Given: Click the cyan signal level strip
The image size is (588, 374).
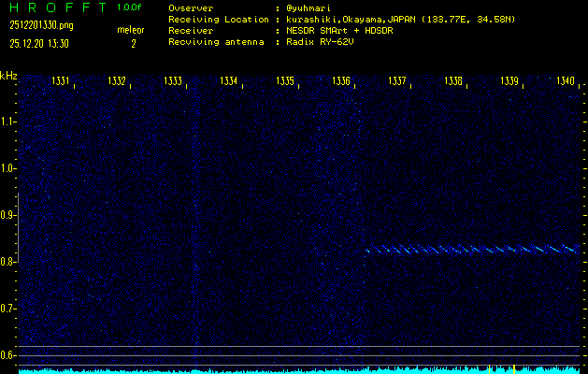Looking at the screenshot, I should [x=299, y=370].
